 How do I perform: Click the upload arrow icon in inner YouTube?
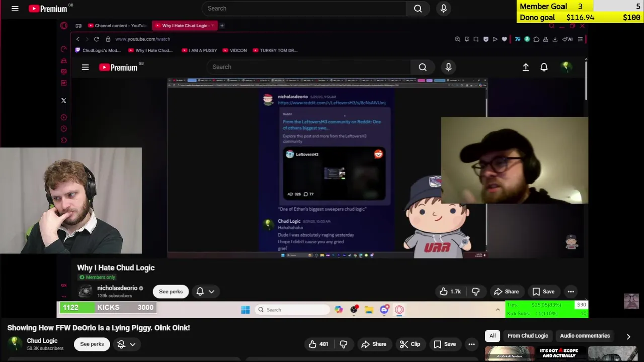click(526, 67)
